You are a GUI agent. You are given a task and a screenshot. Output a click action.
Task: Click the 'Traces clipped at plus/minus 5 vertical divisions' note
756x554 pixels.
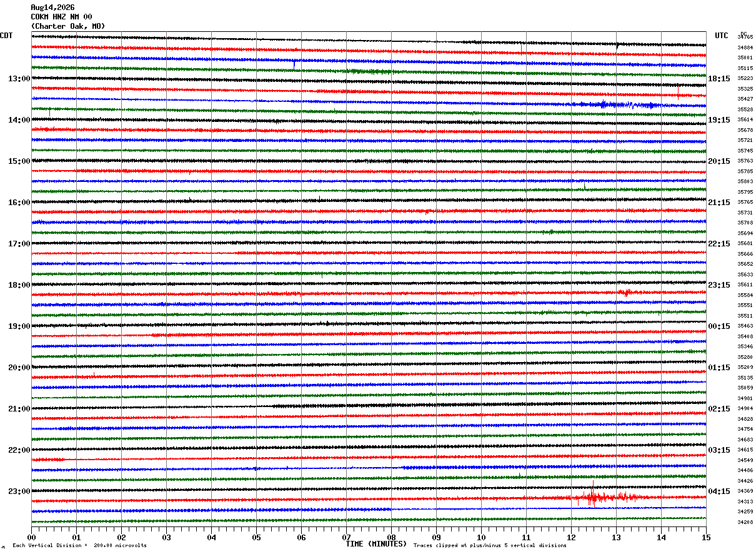tap(490, 545)
